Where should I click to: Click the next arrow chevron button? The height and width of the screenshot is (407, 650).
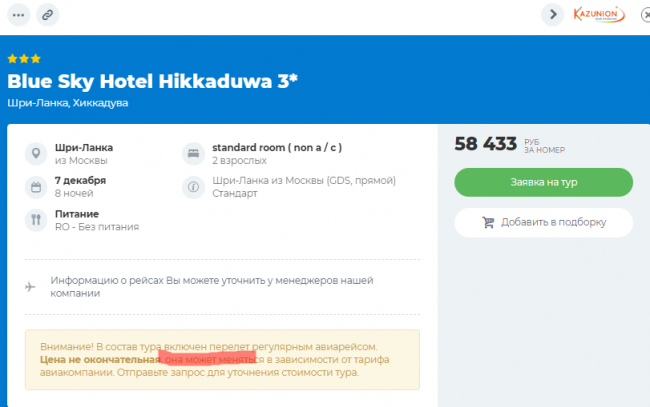[x=552, y=14]
